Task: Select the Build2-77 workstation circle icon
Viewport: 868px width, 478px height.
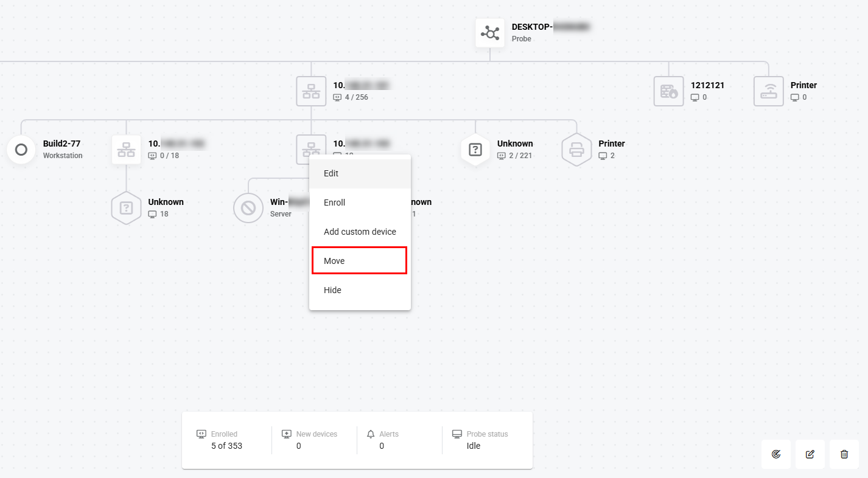Action: (21, 150)
